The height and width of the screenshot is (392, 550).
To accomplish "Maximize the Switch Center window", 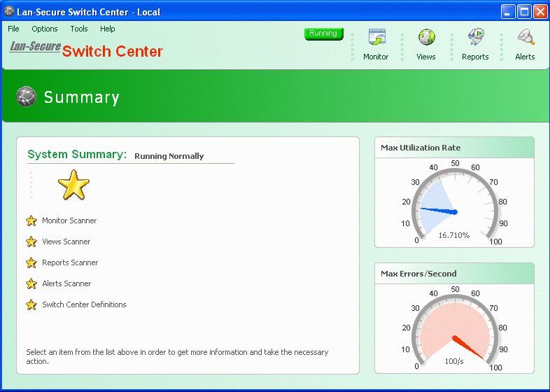I will click(x=525, y=12).
